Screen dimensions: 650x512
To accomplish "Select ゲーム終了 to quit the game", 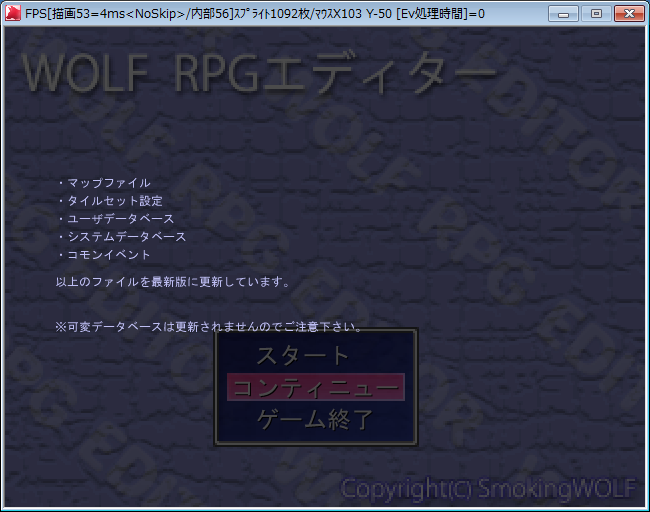I will [x=315, y=419].
